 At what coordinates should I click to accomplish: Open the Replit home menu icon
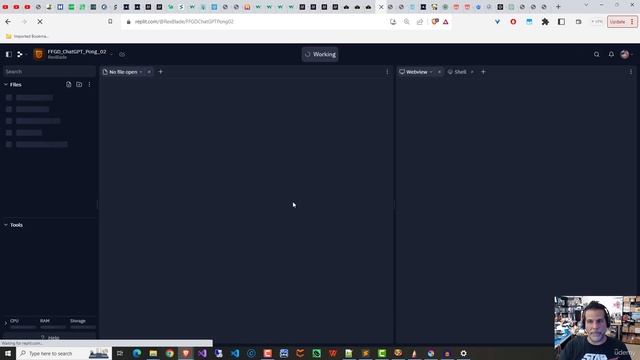point(20,54)
